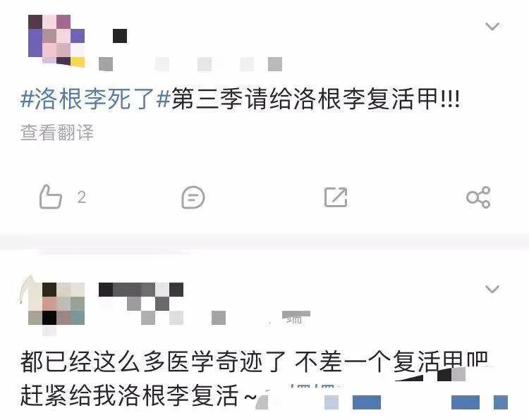Open the first poster's blurred nickname

(x=120, y=36)
